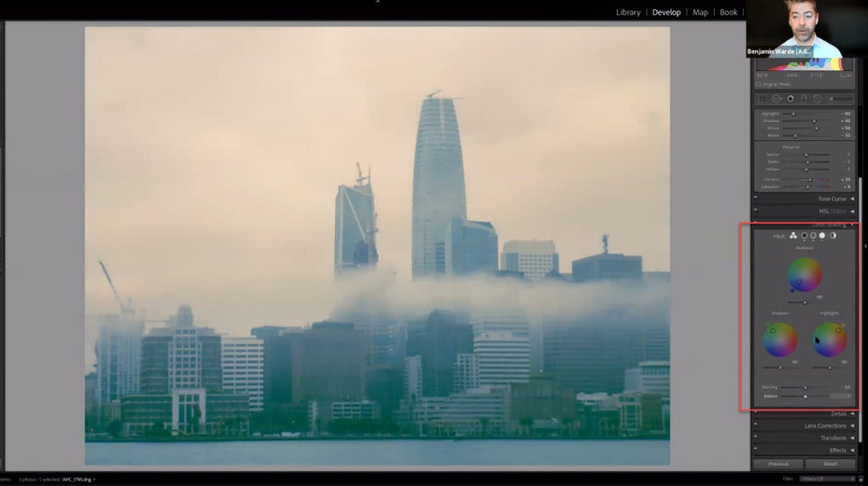Click the file name in status bar
The image size is (868, 486).
click(x=77, y=479)
